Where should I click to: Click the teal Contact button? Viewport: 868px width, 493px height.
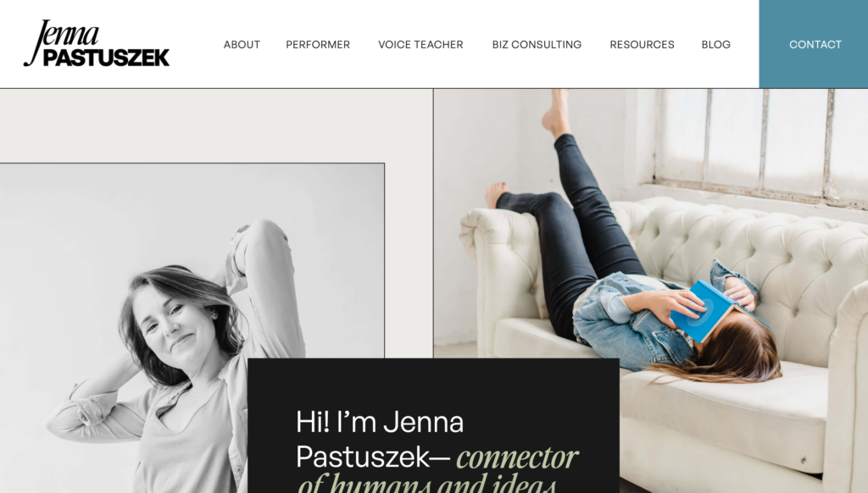[814, 44]
